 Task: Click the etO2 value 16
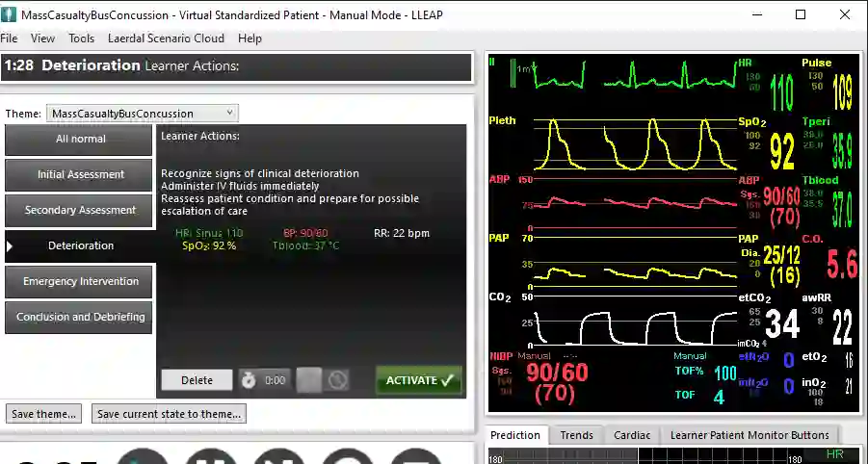[849, 361]
